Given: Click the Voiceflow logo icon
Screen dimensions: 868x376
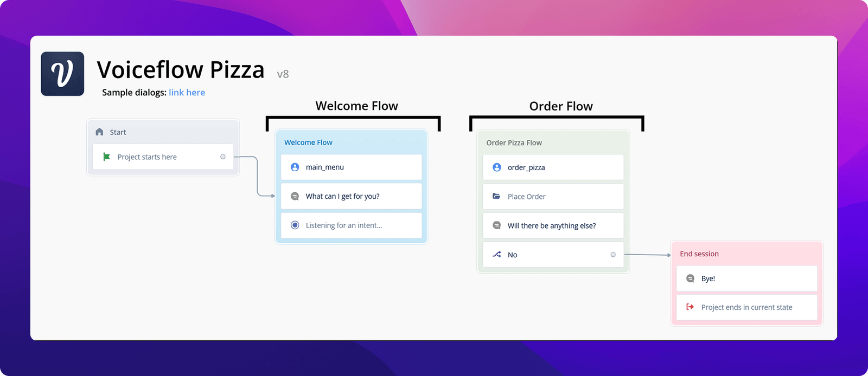Looking at the screenshot, I should click(62, 74).
